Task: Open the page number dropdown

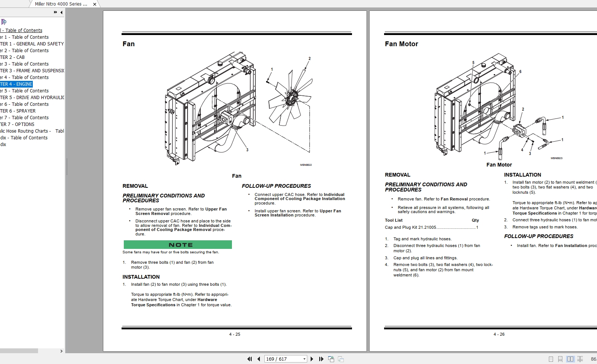Action: point(304,358)
